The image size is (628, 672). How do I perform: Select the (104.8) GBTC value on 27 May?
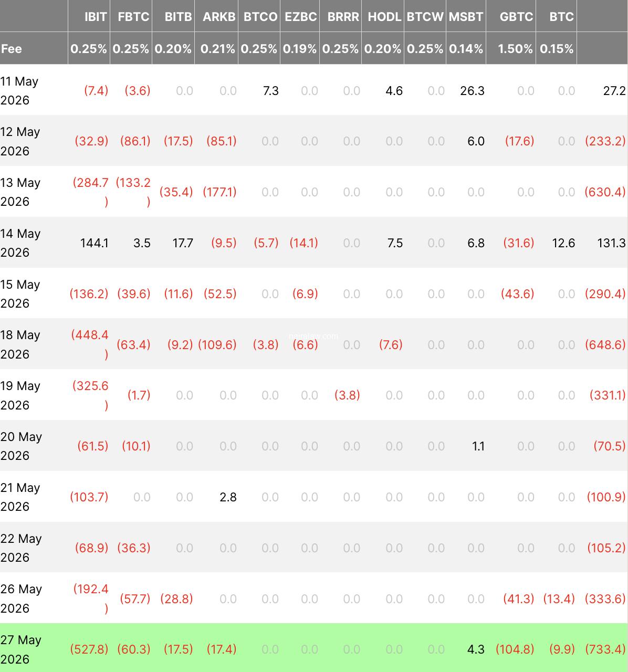pos(515,649)
